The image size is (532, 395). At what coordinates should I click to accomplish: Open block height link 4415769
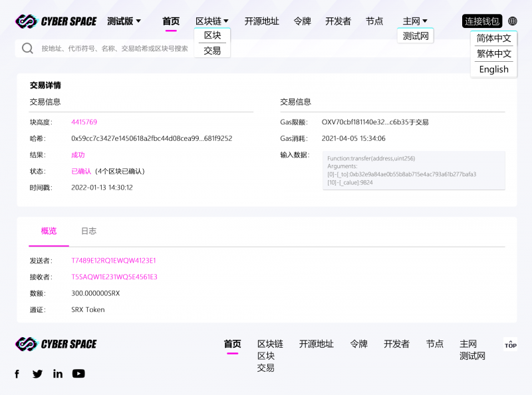[84, 122]
